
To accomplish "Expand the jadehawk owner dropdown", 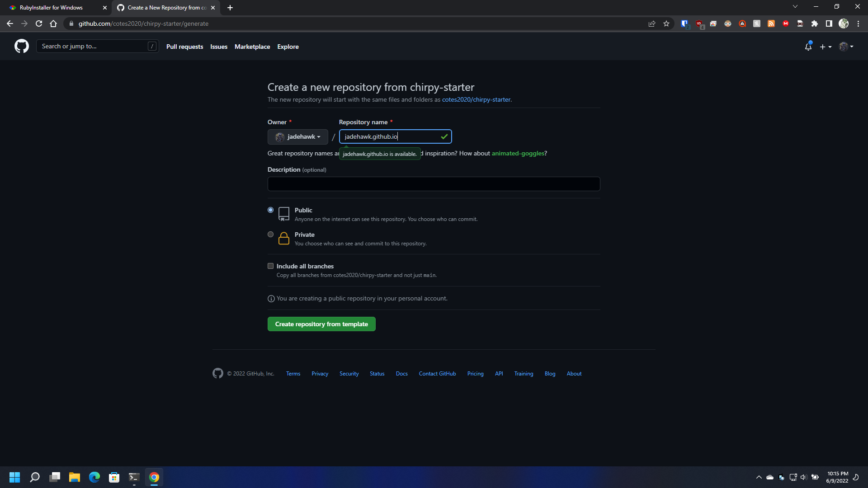I will [x=298, y=136].
